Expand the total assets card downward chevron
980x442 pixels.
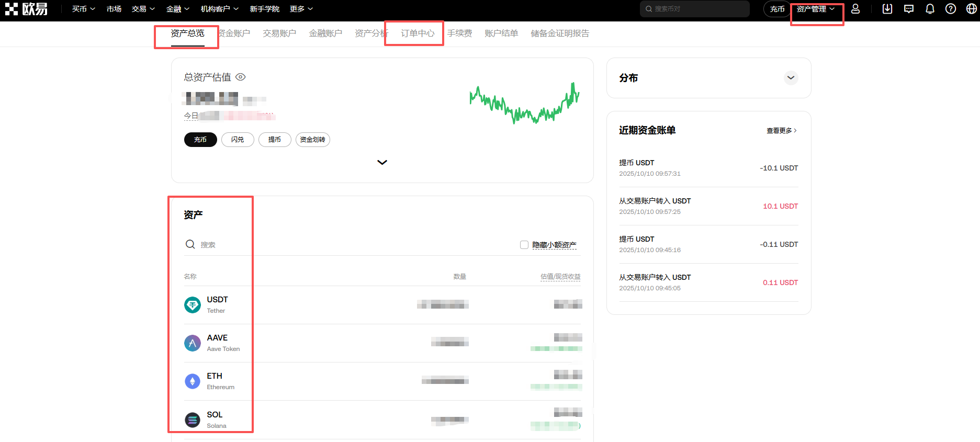pos(382,162)
